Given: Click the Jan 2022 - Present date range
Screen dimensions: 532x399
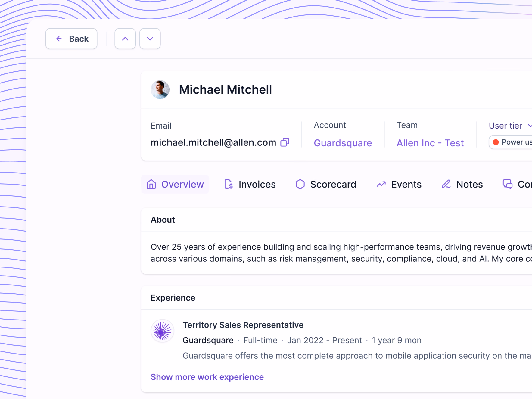Looking at the screenshot, I should pyautogui.click(x=325, y=340).
